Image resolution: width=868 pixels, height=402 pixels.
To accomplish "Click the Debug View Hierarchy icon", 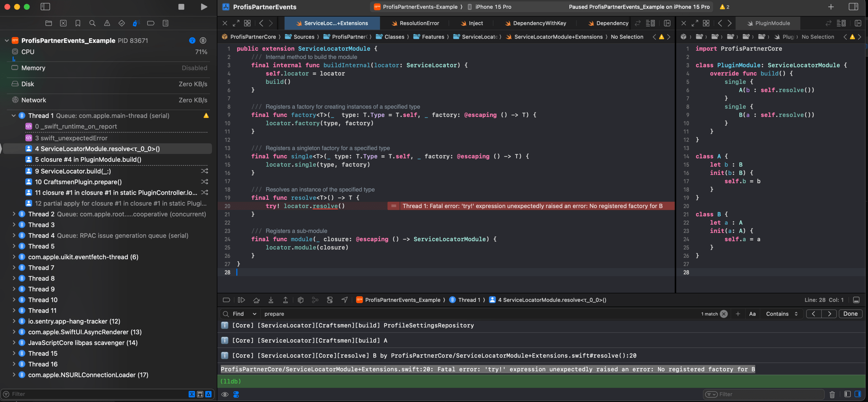I will coord(301,300).
